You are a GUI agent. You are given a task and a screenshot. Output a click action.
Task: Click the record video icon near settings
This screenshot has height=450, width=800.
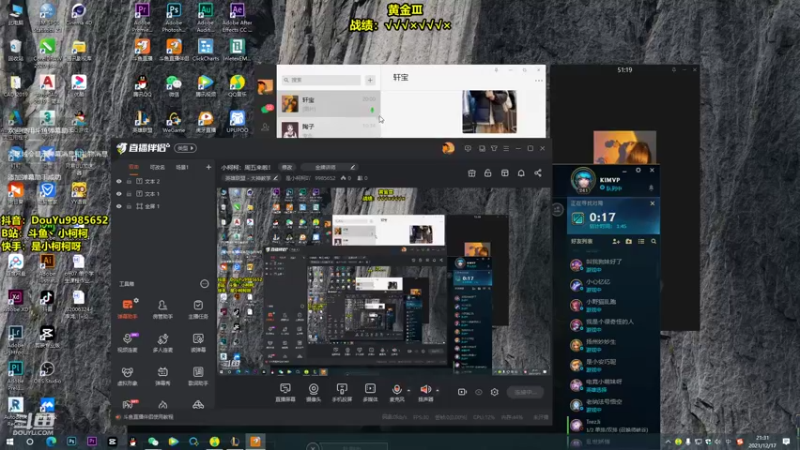[x=462, y=392]
